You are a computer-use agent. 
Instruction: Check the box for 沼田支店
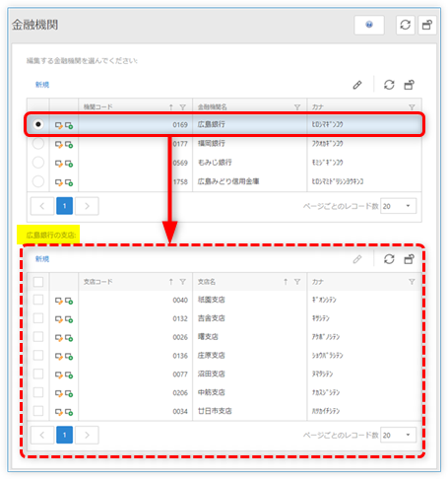tap(38, 374)
